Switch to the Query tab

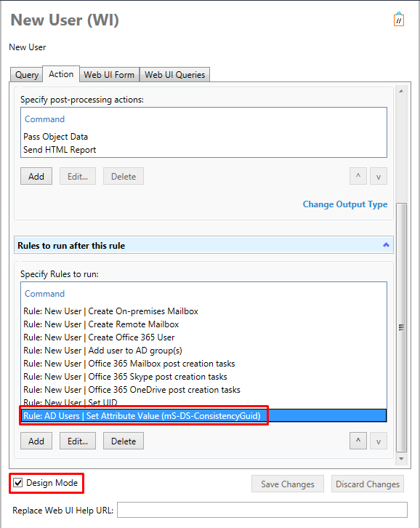pyautogui.click(x=27, y=74)
